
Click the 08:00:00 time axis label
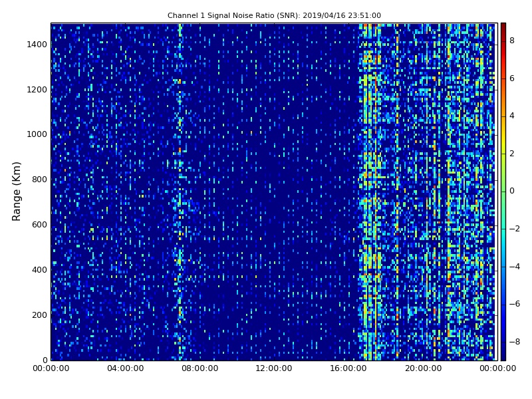[200, 368]
